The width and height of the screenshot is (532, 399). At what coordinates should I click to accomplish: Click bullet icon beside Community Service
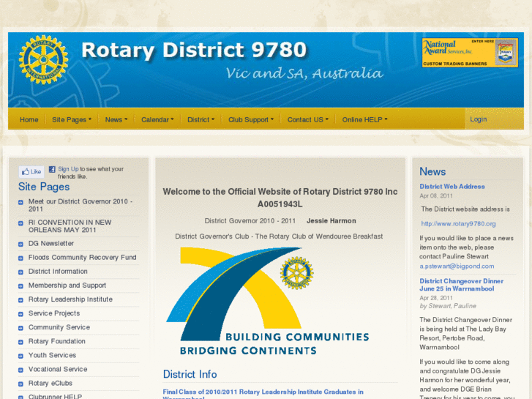pos(20,328)
